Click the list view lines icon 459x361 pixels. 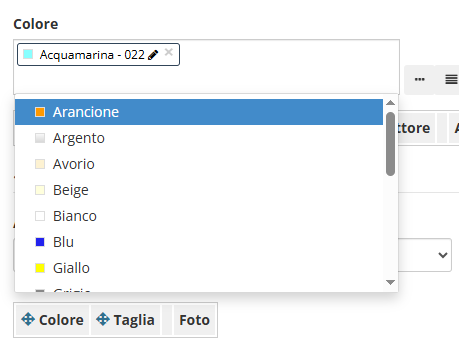tap(451, 79)
